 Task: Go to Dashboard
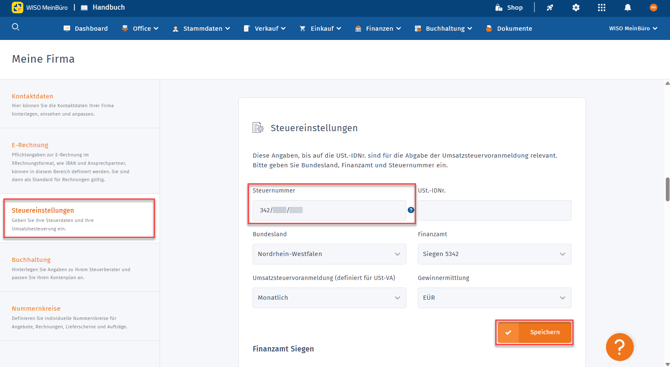(x=85, y=29)
